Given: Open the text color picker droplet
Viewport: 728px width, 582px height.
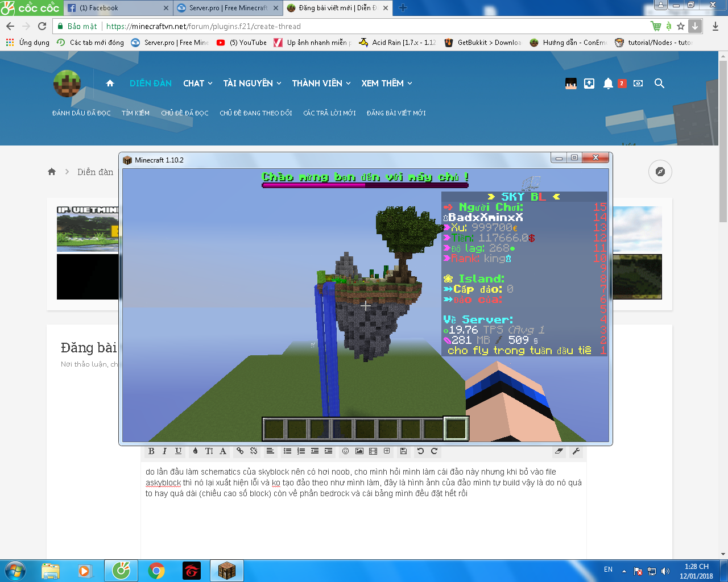Looking at the screenshot, I should [x=195, y=451].
